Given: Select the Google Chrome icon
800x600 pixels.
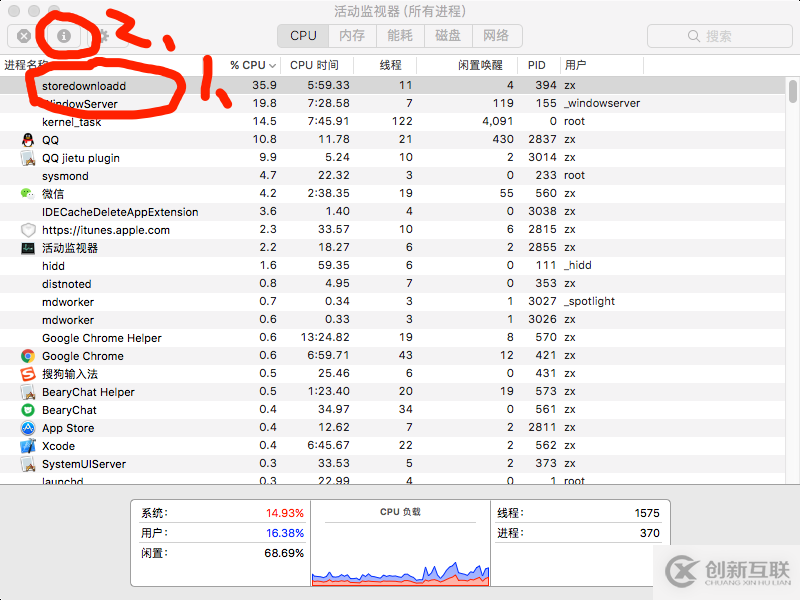Looking at the screenshot, I should pyautogui.click(x=28, y=356).
